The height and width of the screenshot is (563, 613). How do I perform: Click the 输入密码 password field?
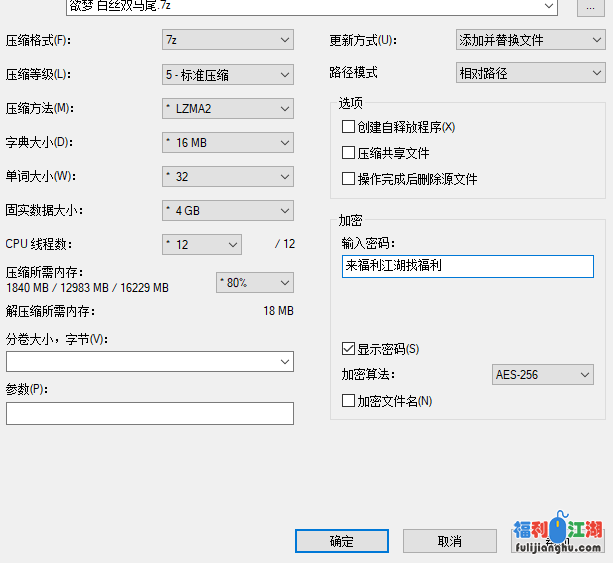[467, 266]
